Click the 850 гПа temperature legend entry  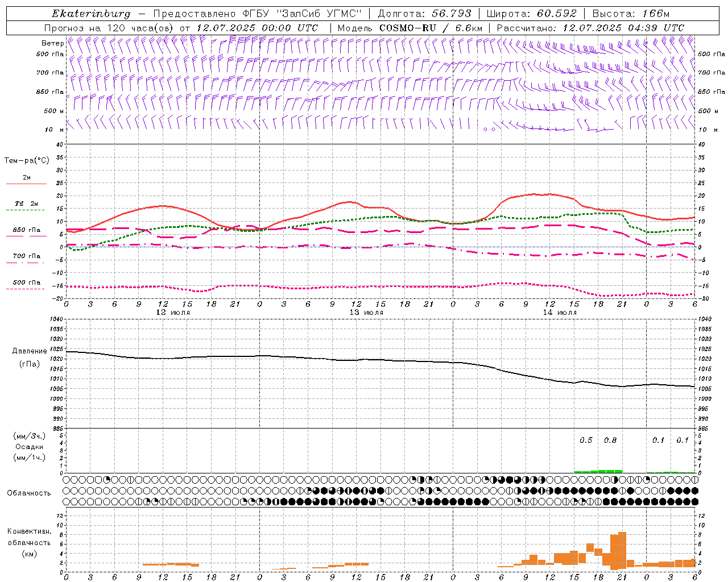tap(26, 230)
